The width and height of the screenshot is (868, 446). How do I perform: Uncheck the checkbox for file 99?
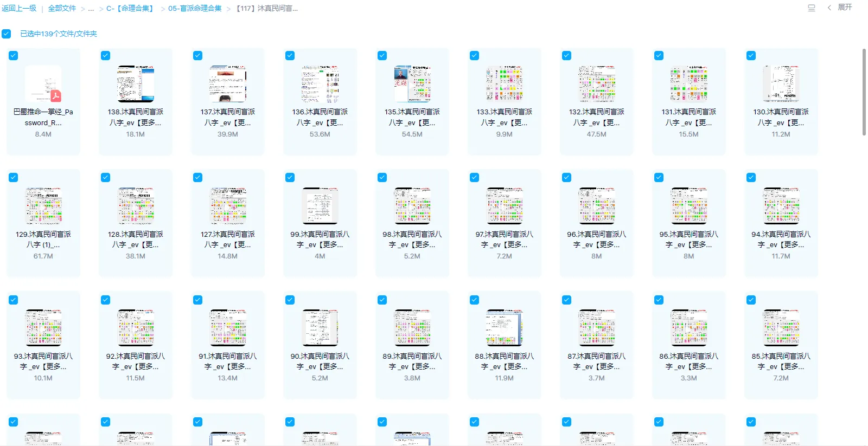(x=290, y=177)
